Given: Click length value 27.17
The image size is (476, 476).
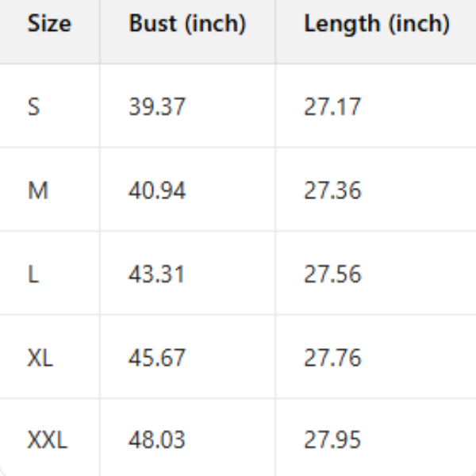Looking at the screenshot, I should (332, 106).
